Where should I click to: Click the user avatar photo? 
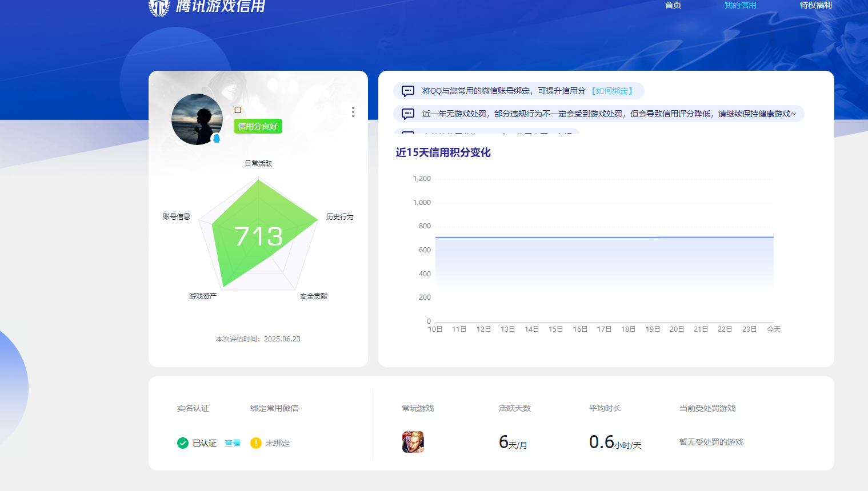pyautogui.click(x=197, y=119)
